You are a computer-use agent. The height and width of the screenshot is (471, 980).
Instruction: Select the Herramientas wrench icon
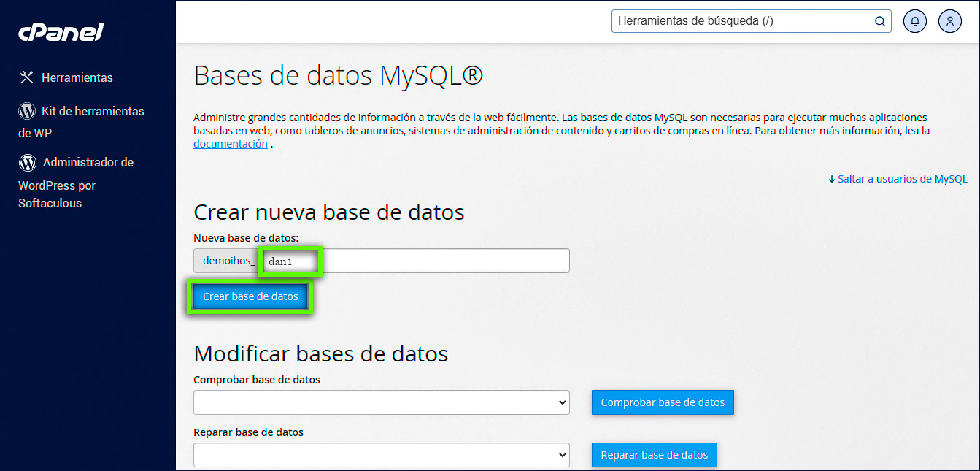coord(26,77)
